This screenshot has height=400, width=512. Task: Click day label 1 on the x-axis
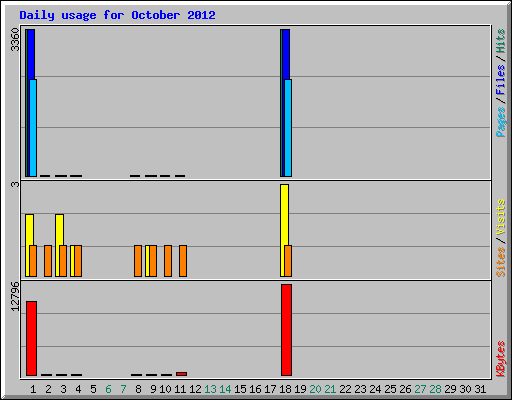coord(33,389)
